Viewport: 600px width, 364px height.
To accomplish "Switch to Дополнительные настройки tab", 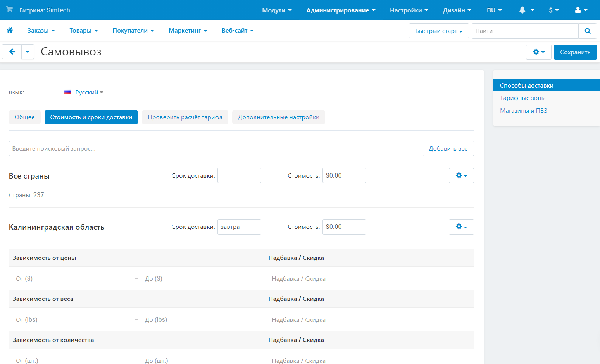I will [x=278, y=117].
